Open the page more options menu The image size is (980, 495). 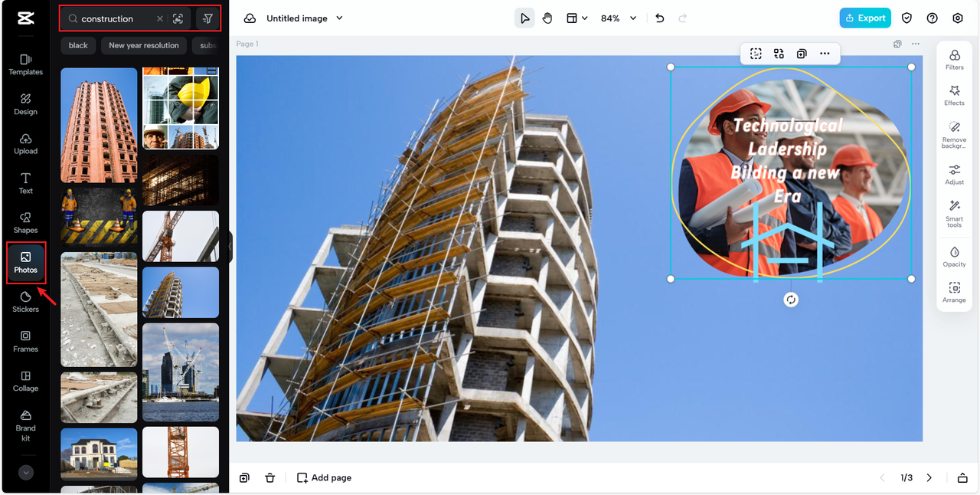tap(916, 44)
